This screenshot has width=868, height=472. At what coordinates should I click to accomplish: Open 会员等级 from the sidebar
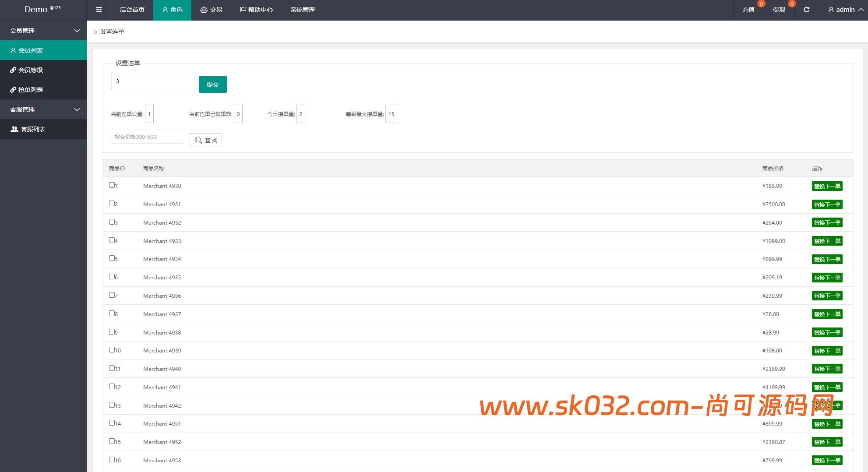(x=31, y=70)
